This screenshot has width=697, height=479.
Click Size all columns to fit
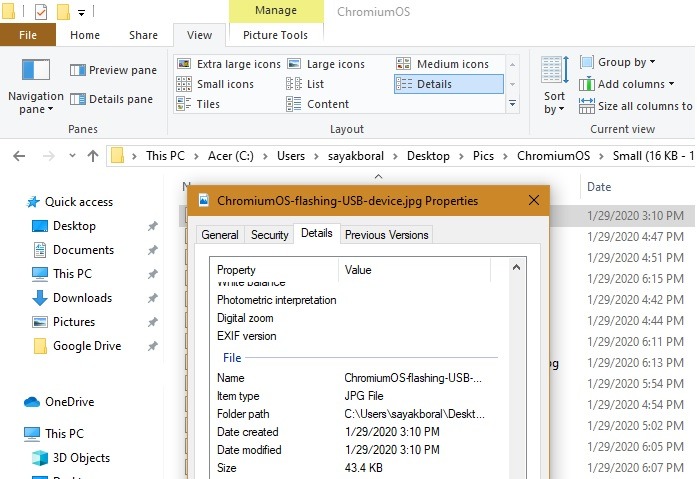(x=636, y=106)
